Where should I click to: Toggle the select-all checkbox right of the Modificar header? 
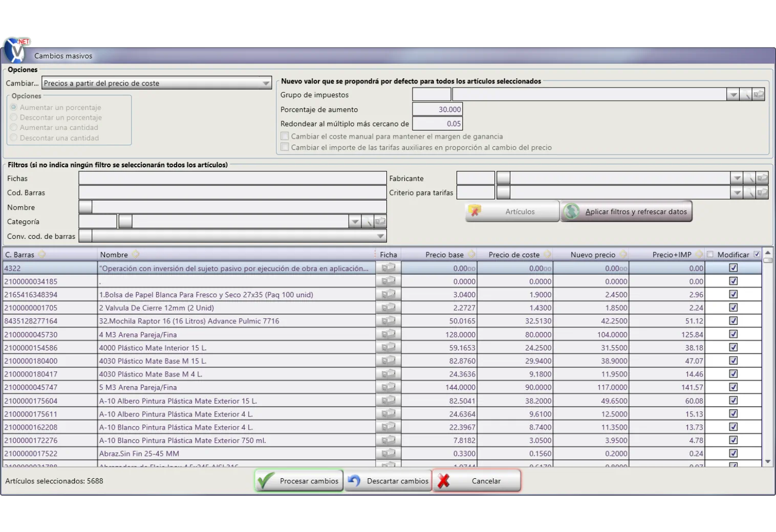click(757, 254)
